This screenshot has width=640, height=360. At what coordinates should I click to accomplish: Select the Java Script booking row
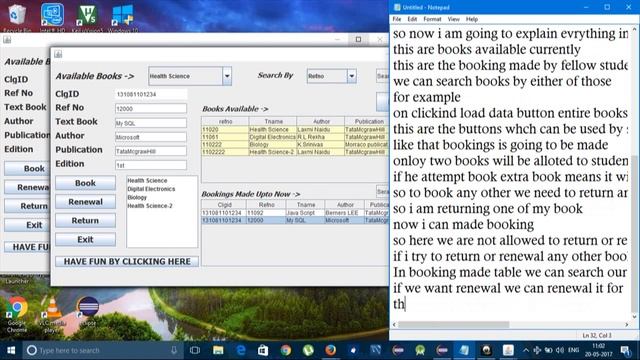point(295,213)
